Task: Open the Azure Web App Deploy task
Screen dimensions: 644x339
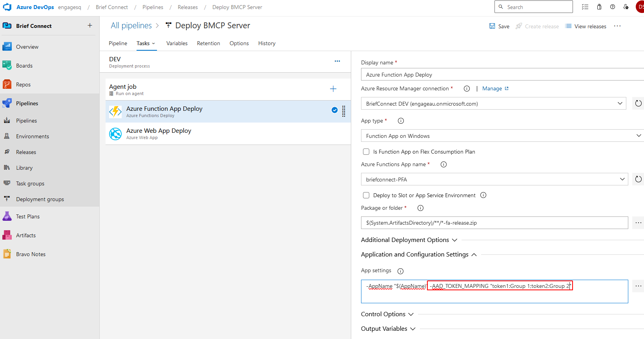Action: point(159,134)
